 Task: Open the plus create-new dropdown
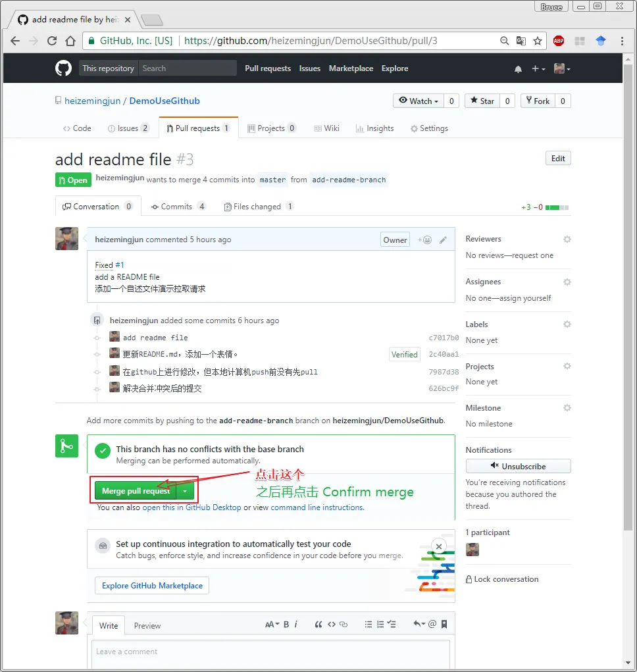tap(538, 68)
